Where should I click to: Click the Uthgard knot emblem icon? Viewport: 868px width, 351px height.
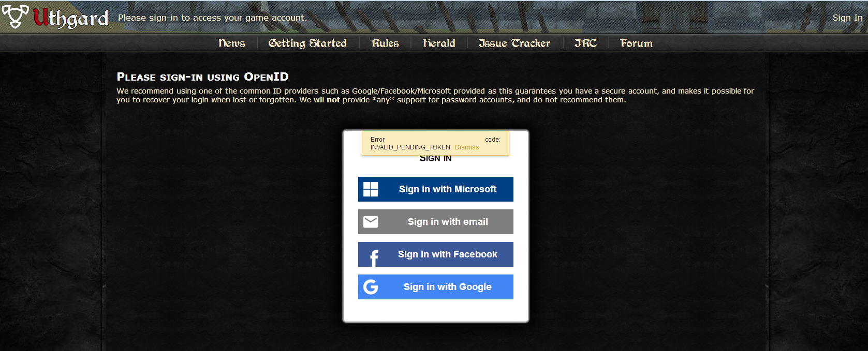coord(15,16)
